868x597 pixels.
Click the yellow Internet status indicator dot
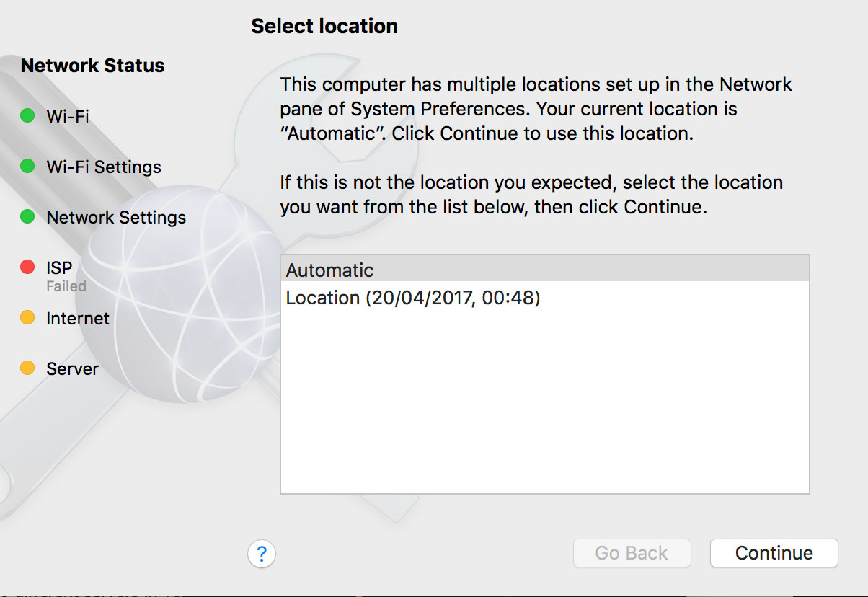(27, 318)
